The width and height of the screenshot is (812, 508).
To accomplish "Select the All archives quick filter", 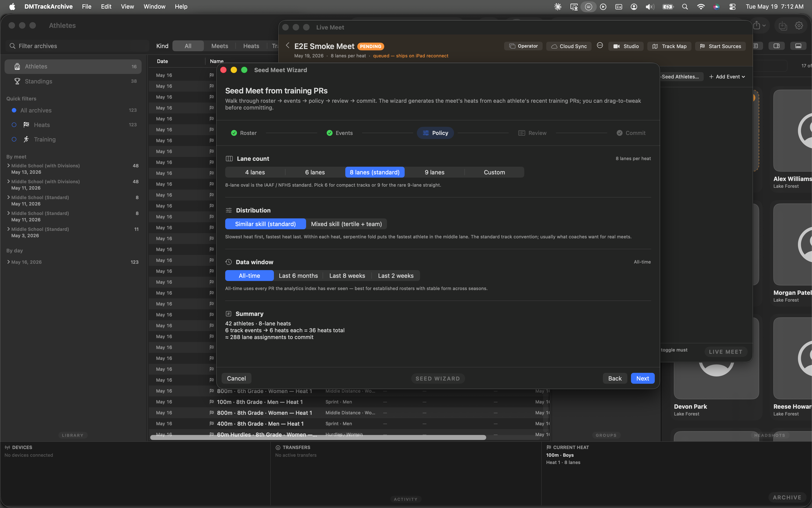I will click(14, 110).
